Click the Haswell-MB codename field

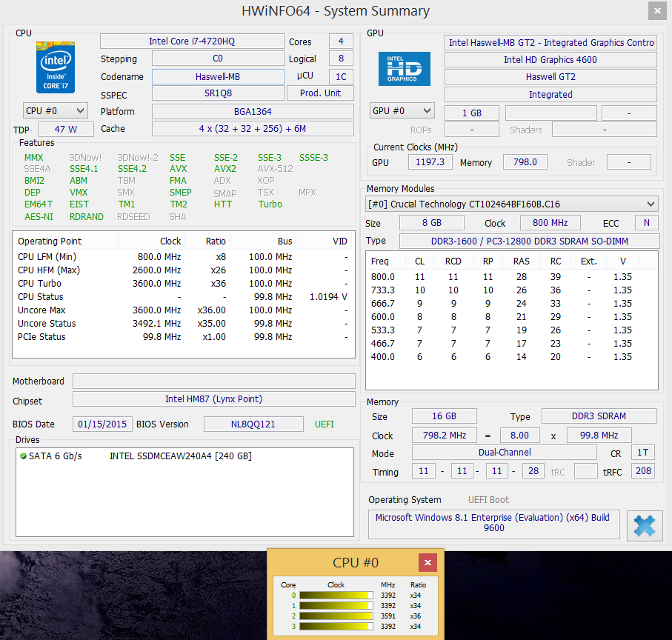point(218,77)
